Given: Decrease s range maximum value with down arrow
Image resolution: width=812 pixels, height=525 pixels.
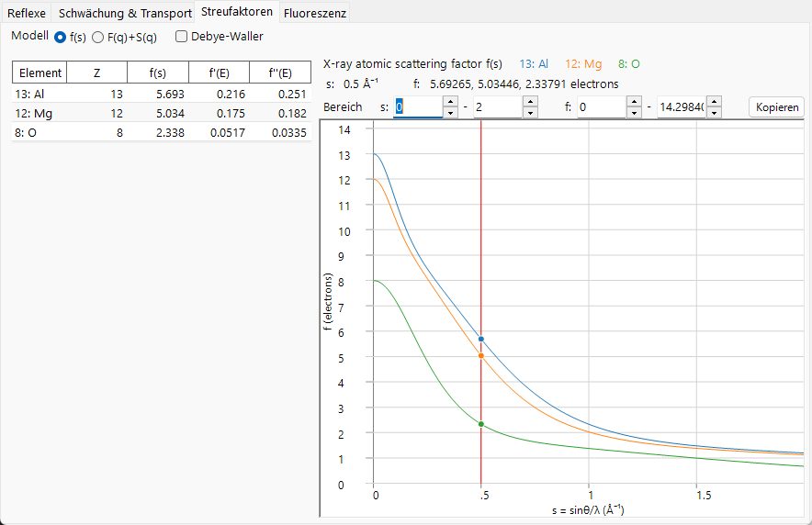Looking at the screenshot, I should (530, 113).
